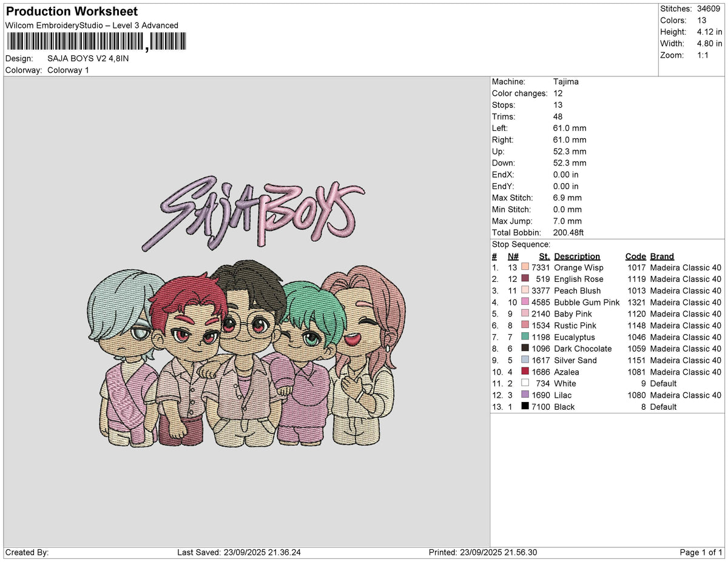728x562 pixels.
Task: Select the Eucalyptus green swatch
Action: (525, 337)
